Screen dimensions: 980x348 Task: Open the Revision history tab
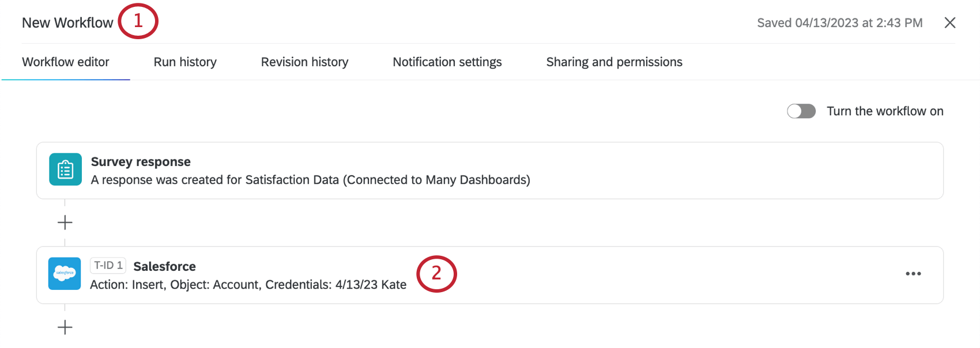(x=304, y=62)
